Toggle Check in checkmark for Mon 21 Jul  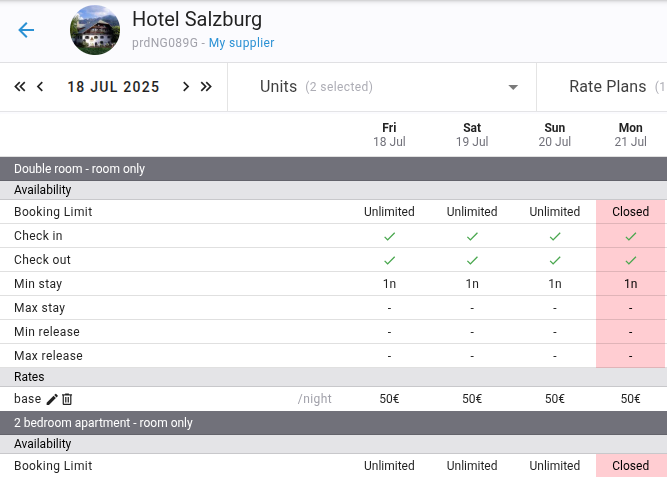tap(630, 236)
